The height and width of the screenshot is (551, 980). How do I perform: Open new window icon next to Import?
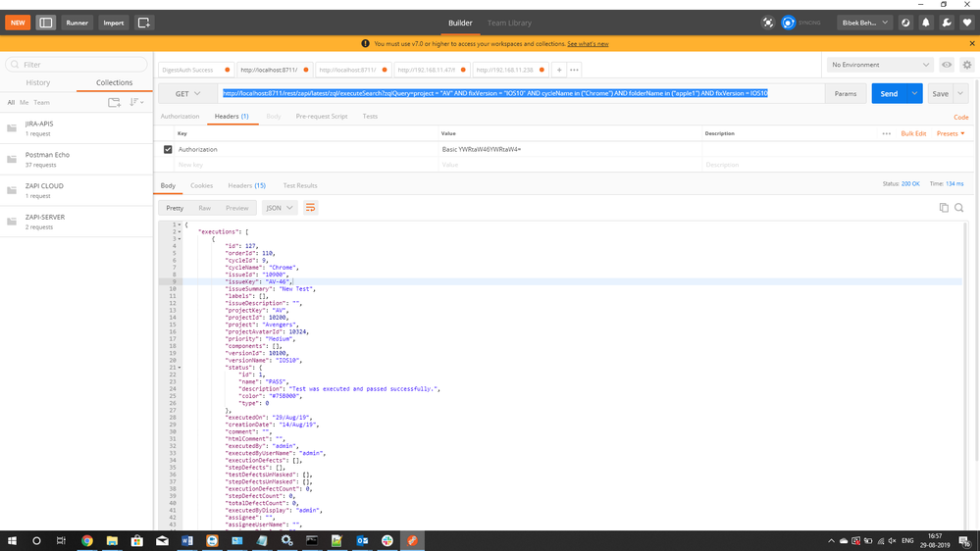(x=144, y=23)
